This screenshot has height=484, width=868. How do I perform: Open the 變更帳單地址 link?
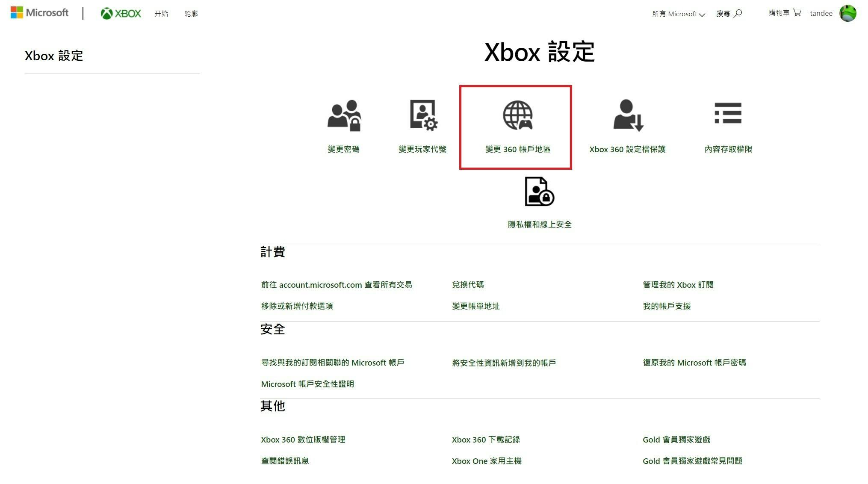475,306
